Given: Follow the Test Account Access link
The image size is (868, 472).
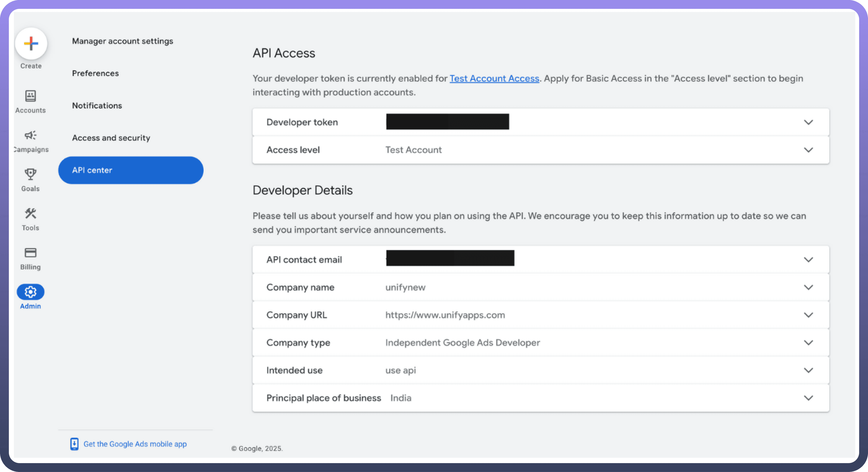Looking at the screenshot, I should click(494, 79).
